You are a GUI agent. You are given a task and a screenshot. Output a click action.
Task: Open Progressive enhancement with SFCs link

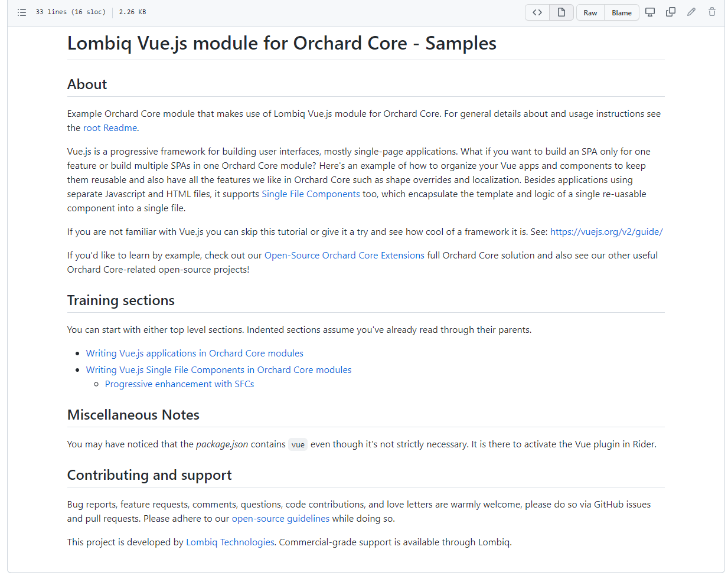[179, 384]
